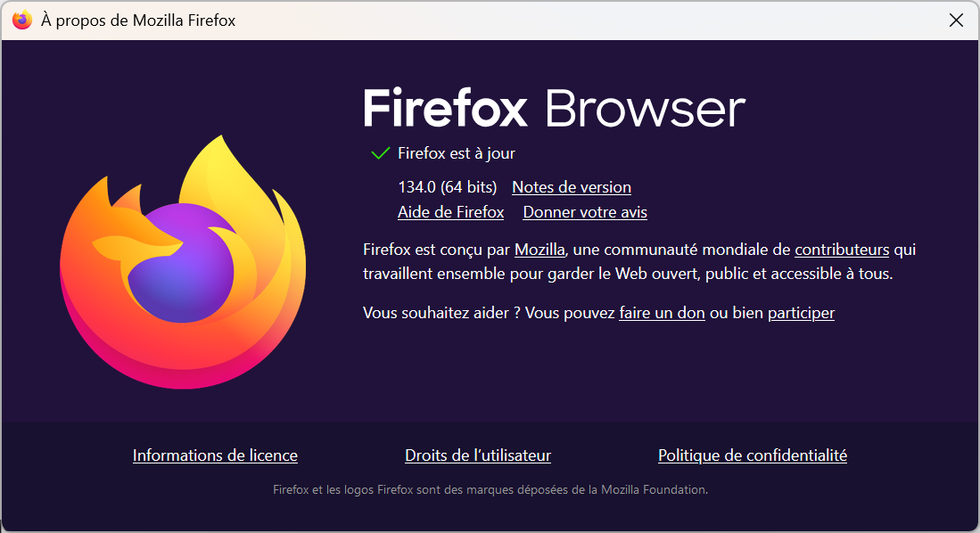Open the contributeurs link
980x533 pixels.
coord(842,250)
